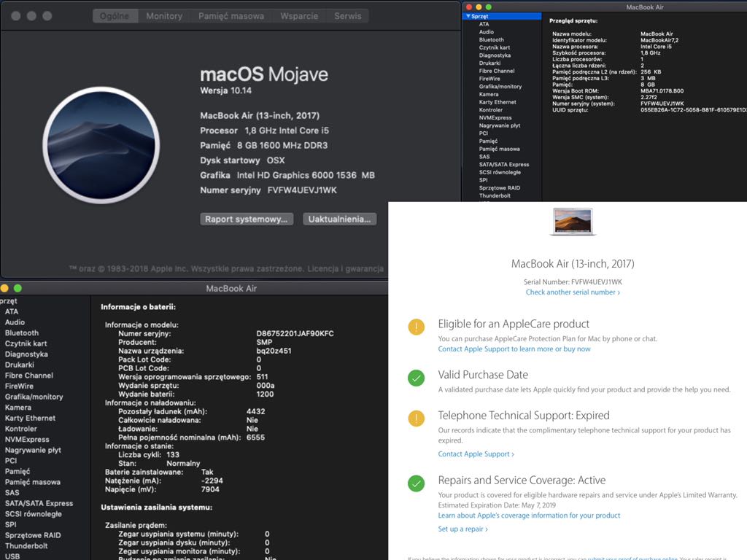Screen dimensions: 747x560
Task: Select NVMExpress in bottom-left window sidebar
Action: 27,440
